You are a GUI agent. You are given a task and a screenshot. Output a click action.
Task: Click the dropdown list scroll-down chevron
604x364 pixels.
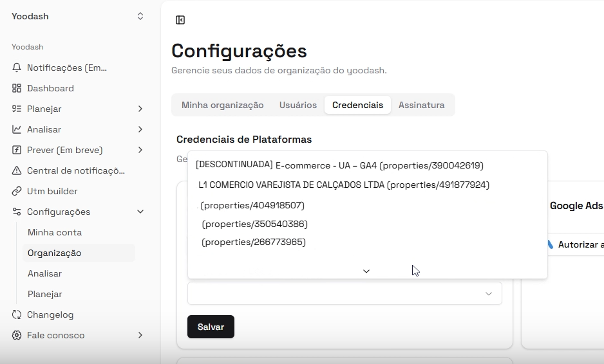tap(366, 271)
